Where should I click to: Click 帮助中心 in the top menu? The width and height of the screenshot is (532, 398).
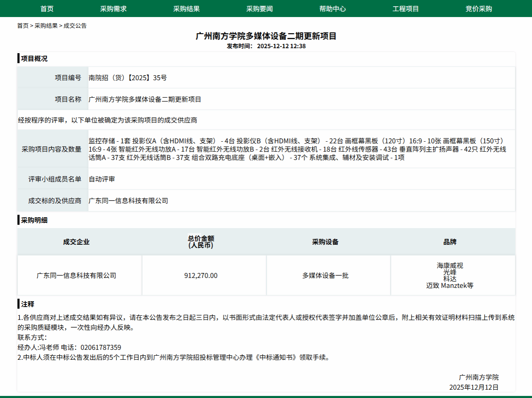pos(332,9)
